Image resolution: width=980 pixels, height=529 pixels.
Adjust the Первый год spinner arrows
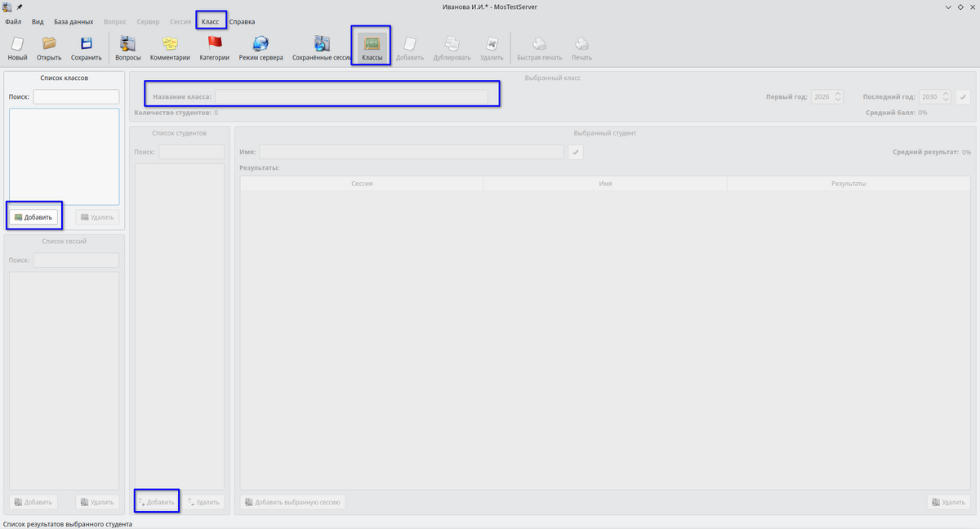[839, 96]
